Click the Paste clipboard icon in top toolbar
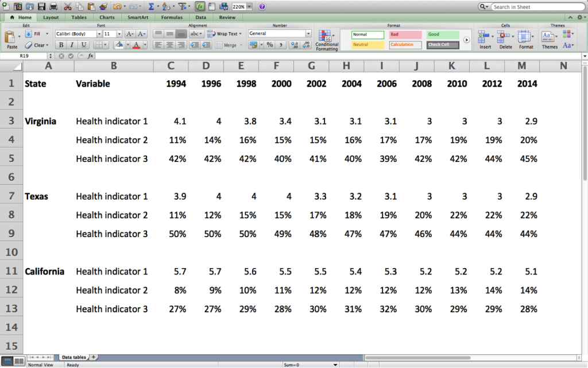 pyautogui.click(x=91, y=6)
